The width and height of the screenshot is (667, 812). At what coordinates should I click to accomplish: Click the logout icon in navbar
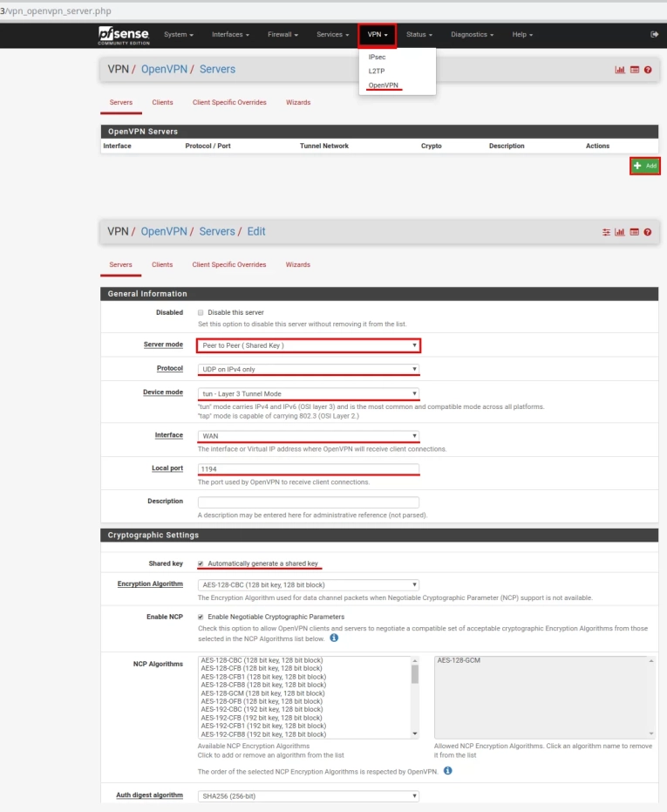click(x=654, y=34)
